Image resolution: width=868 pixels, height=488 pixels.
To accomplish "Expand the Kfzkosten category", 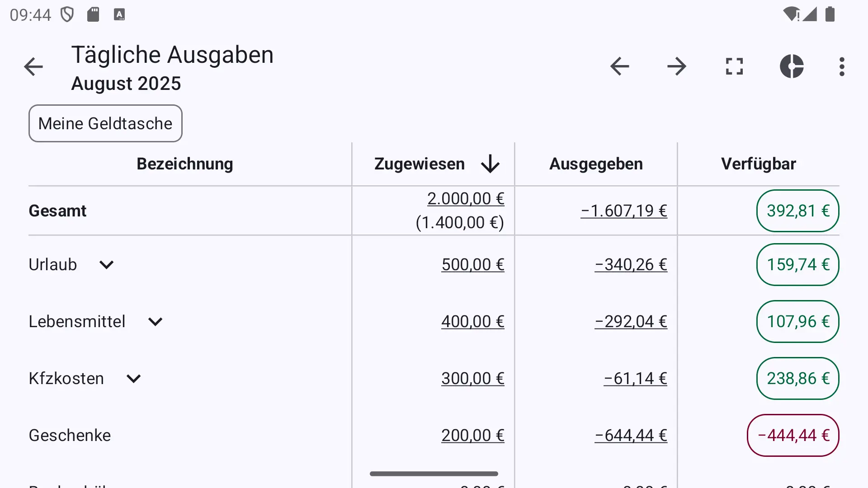I will coord(133,379).
